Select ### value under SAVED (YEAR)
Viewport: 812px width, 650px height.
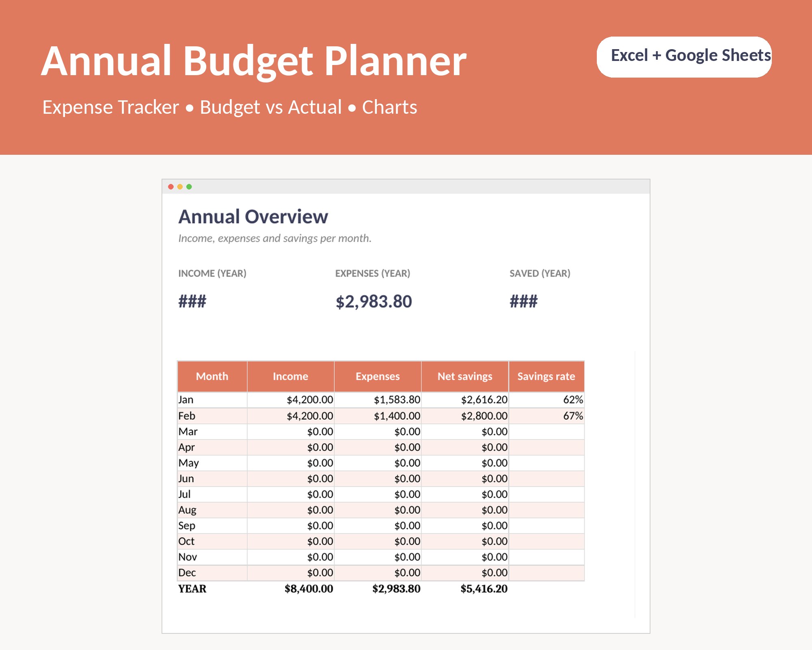click(x=524, y=301)
